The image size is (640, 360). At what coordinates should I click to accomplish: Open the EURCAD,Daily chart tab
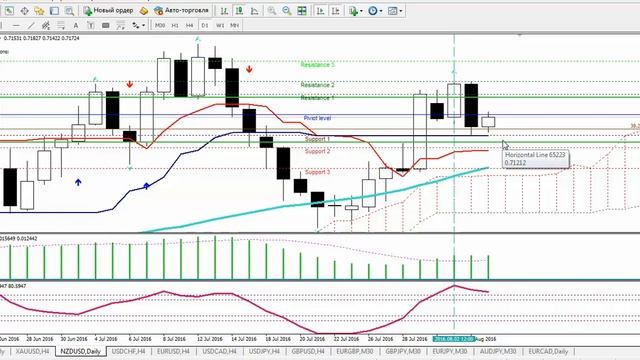[548, 351]
